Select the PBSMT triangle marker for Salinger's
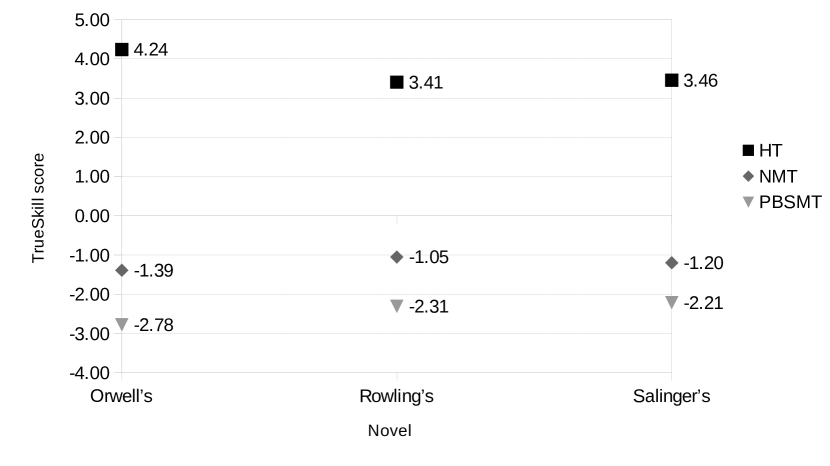This screenshot has height=466, width=830. coord(671,301)
